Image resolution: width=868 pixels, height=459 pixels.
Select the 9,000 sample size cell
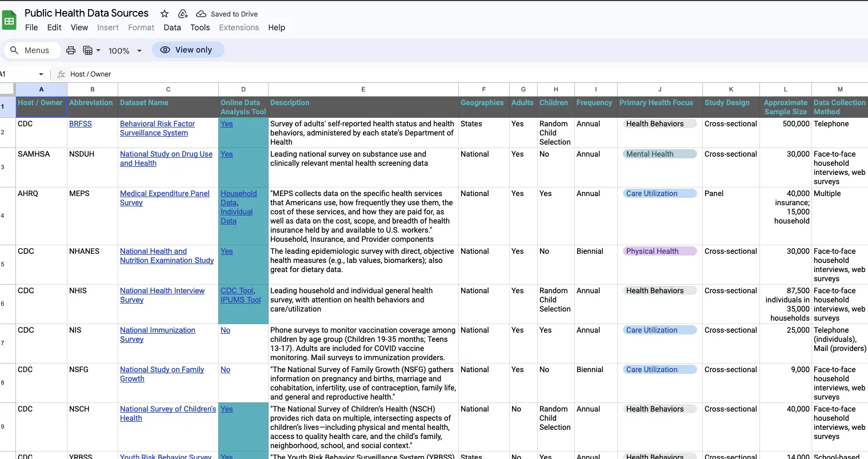click(786, 383)
